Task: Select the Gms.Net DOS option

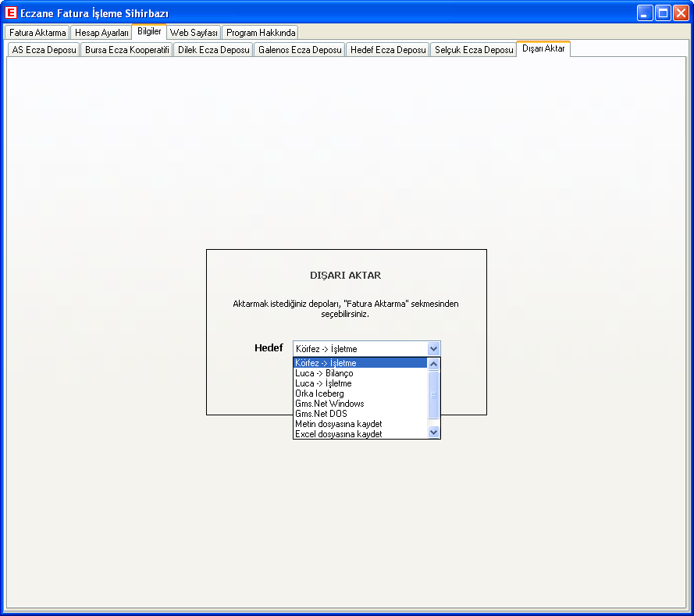Action: point(321,414)
